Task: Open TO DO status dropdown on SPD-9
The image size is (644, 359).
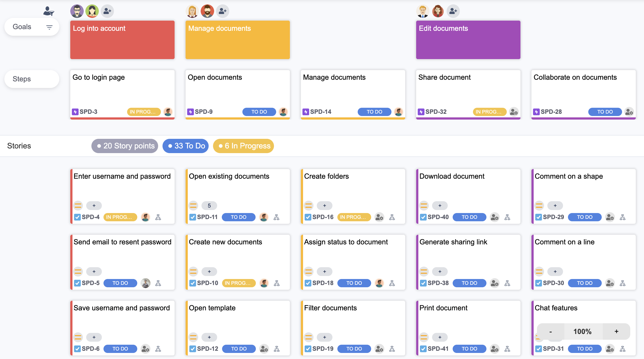Action: pyautogui.click(x=259, y=112)
